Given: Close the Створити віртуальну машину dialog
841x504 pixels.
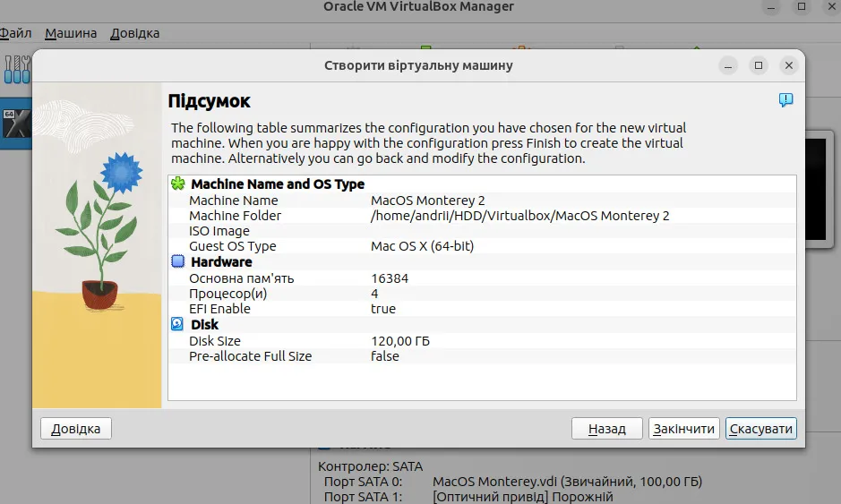Looking at the screenshot, I should pos(788,65).
